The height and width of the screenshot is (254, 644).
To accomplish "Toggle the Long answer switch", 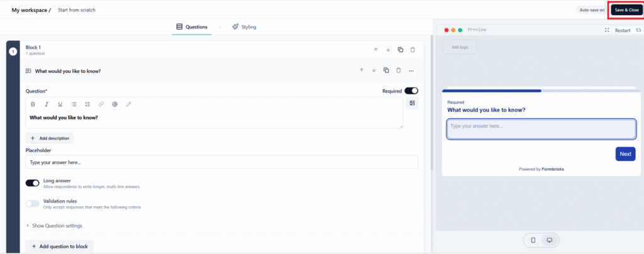I will click(33, 183).
